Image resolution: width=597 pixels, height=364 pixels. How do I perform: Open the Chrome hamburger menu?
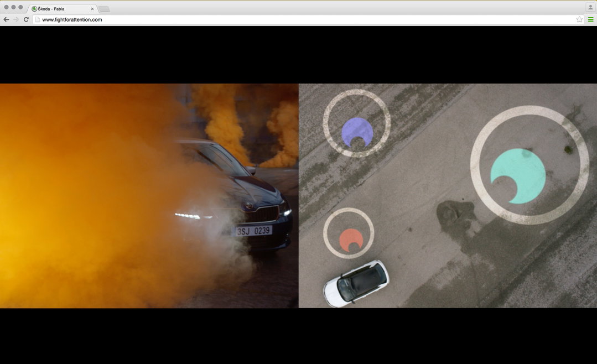tap(590, 19)
